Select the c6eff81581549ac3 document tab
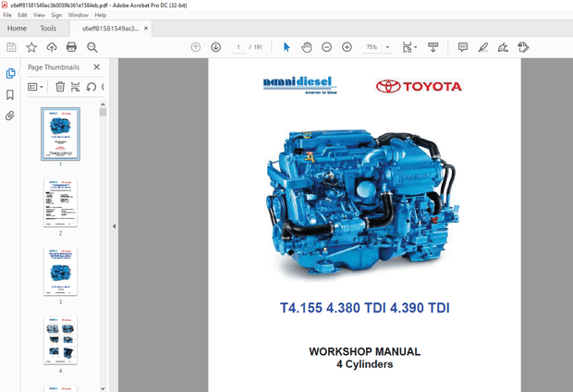Screen dimensions: 573x392 coord(110,29)
